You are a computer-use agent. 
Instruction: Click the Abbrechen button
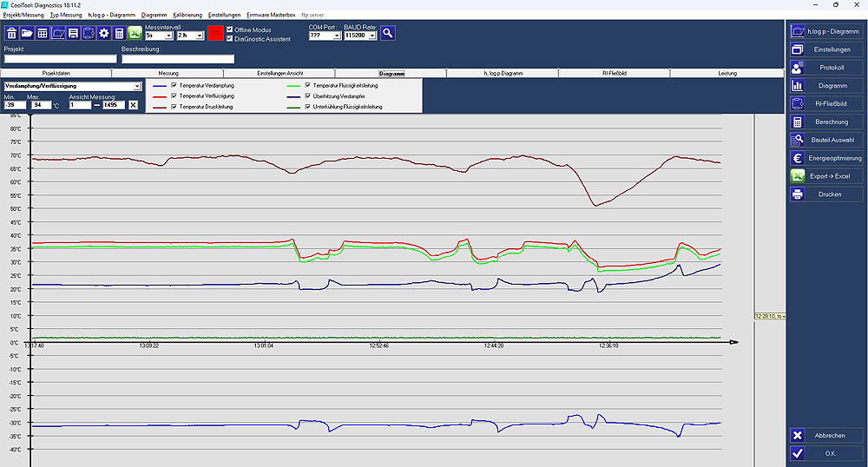[x=826, y=436]
